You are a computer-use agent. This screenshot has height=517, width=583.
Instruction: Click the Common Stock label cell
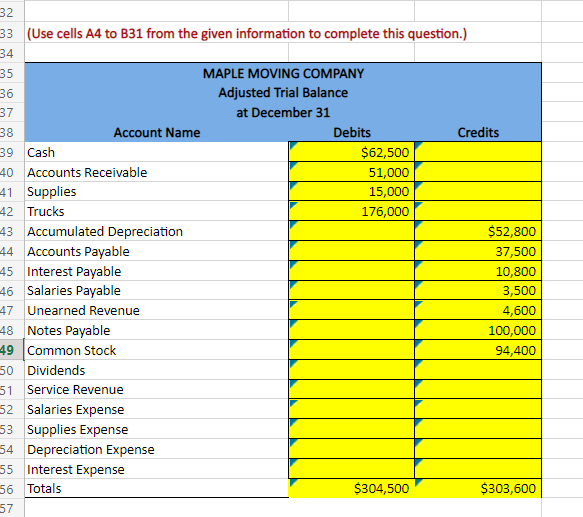pos(156,350)
